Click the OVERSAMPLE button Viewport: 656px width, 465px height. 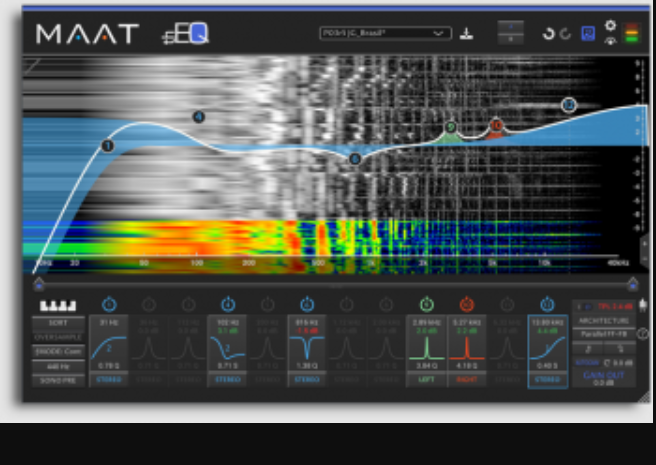pyautogui.click(x=58, y=337)
